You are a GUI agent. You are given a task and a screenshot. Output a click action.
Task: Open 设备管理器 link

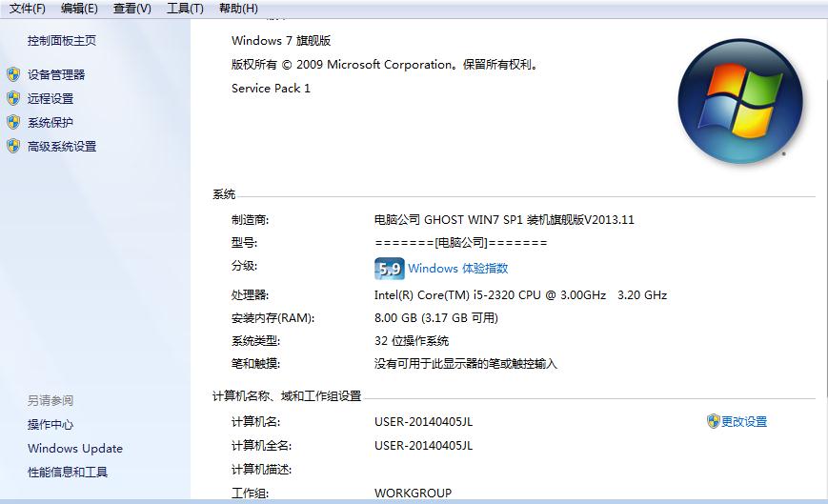tap(56, 75)
